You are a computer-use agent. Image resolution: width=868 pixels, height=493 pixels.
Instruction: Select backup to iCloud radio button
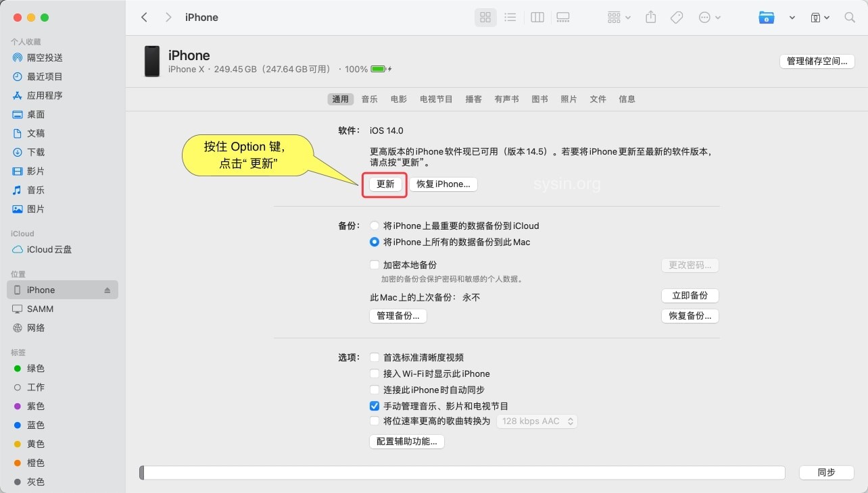tap(375, 226)
